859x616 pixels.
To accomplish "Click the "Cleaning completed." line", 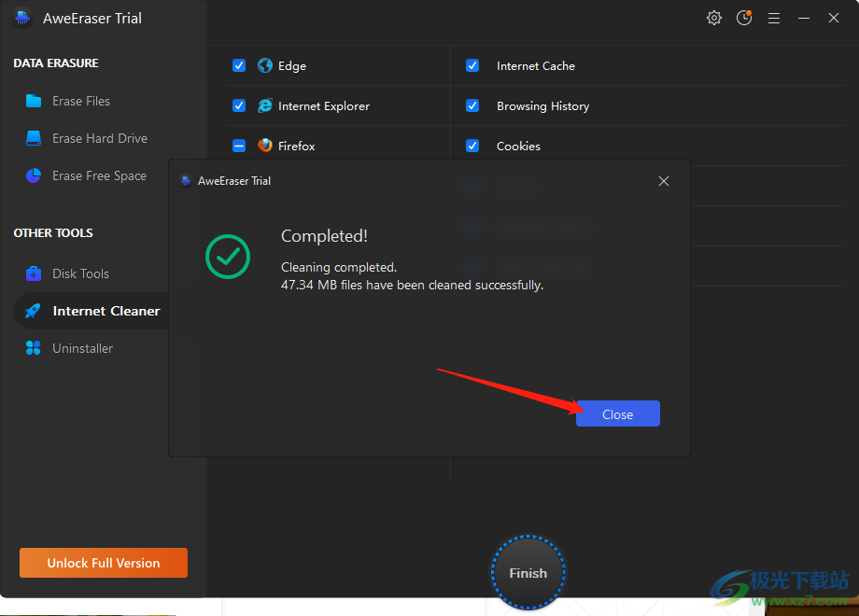I will point(339,267).
